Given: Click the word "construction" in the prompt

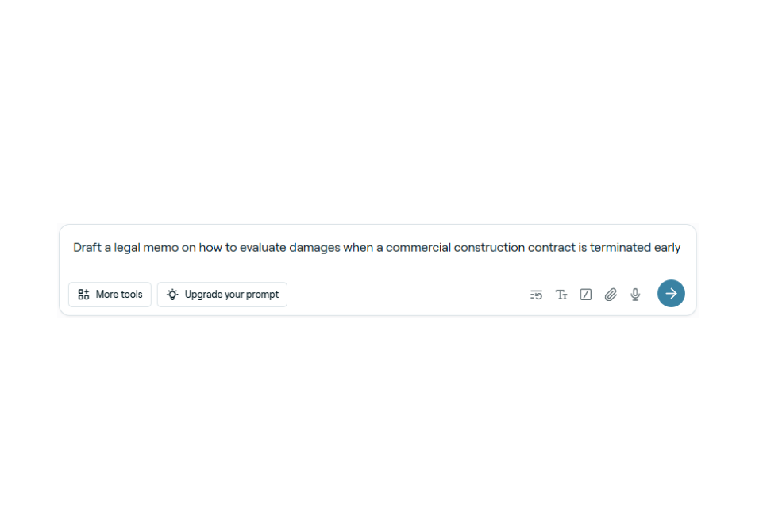Looking at the screenshot, I should 488,248.
